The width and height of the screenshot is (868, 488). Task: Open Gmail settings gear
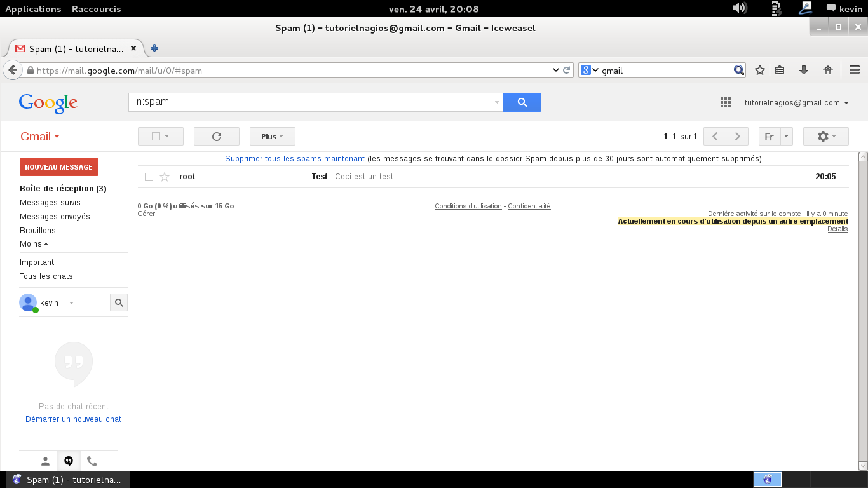826,137
